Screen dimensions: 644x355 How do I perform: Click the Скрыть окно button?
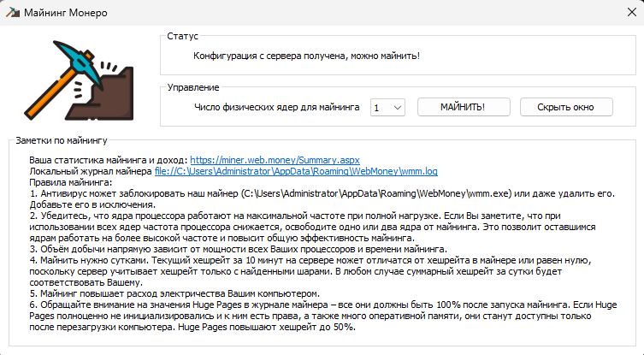(564, 107)
